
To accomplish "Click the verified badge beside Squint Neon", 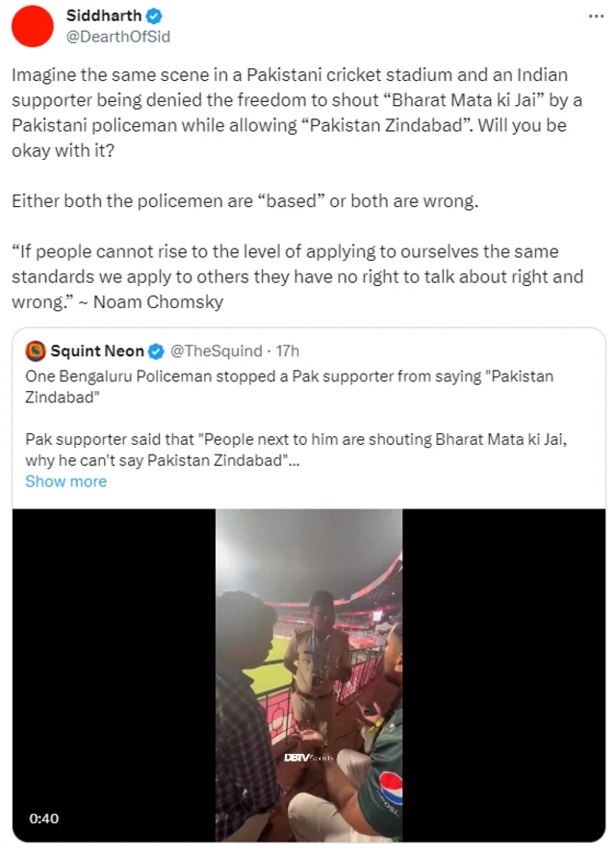I will (157, 351).
